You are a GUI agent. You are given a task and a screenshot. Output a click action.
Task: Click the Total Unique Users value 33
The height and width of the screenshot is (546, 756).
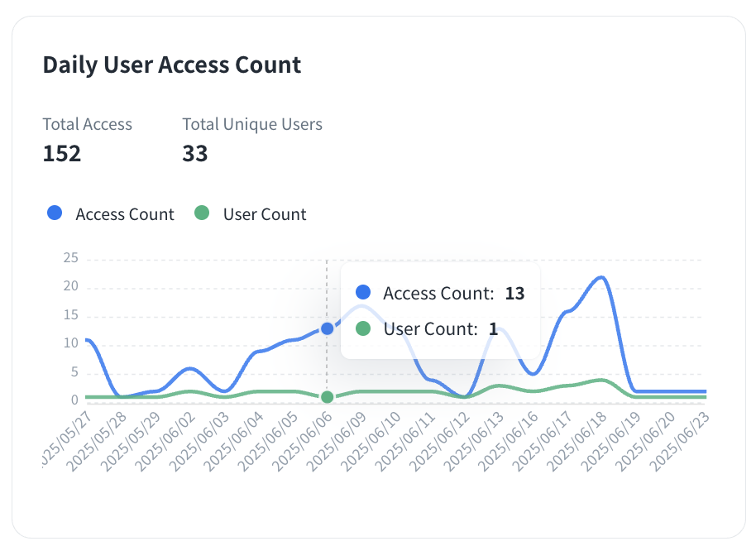click(195, 153)
